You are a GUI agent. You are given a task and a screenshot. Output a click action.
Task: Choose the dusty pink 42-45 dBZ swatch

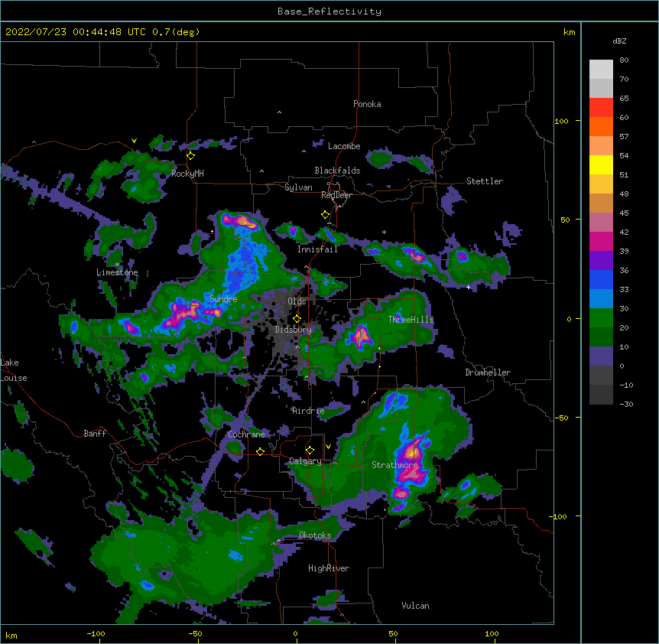601,223
